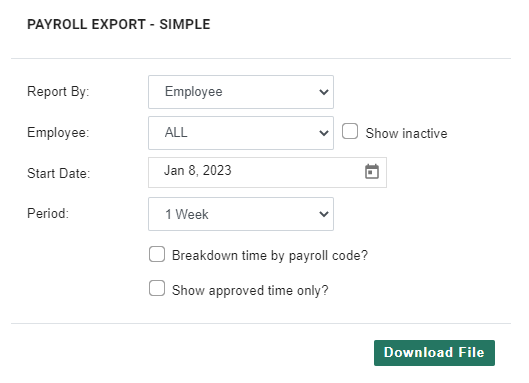Click the Start Date field showing Jan 8, 2023
529x383 pixels.
[x=267, y=172]
